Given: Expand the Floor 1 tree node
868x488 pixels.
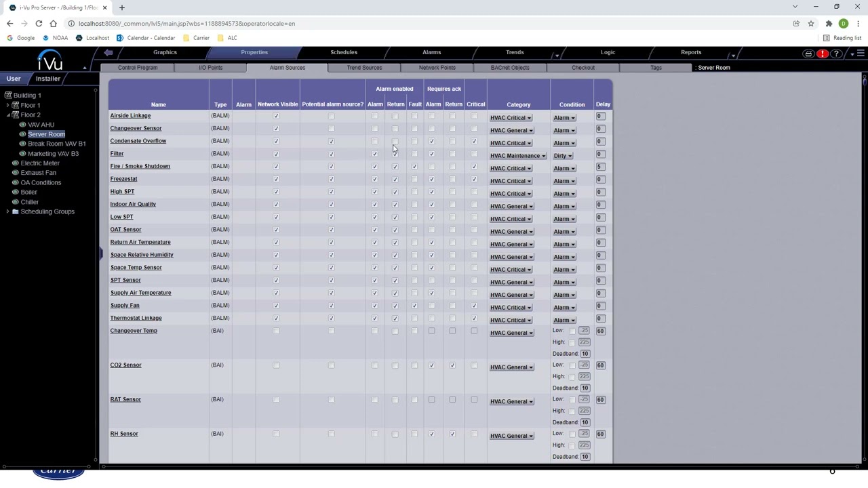Looking at the screenshot, I should coord(7,105).
